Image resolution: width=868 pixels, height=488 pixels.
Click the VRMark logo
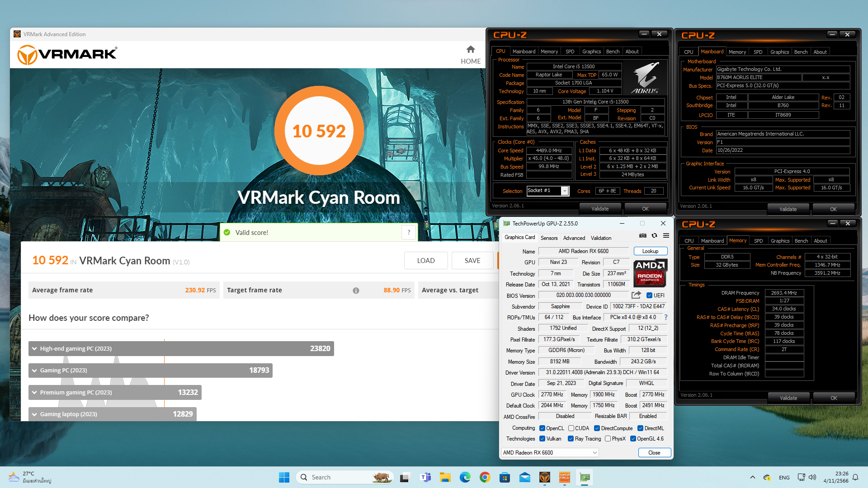pyautogui.click(x=67, y=55)
